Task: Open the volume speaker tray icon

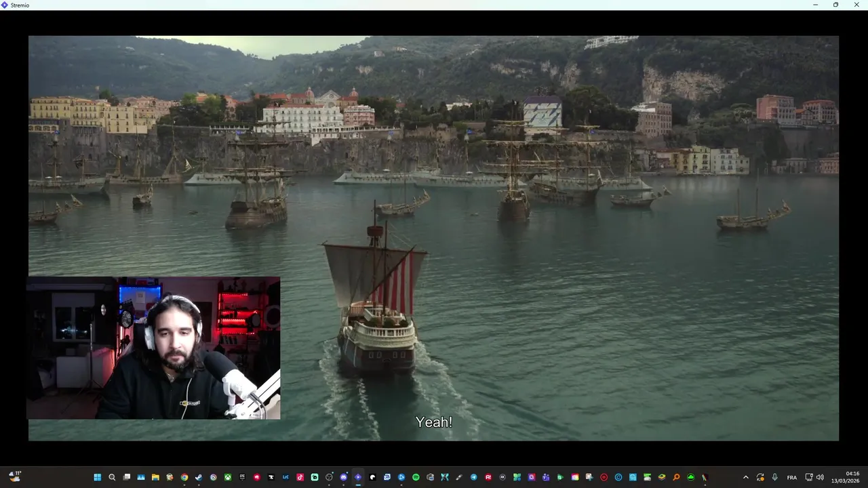Action: coord(820,477)
